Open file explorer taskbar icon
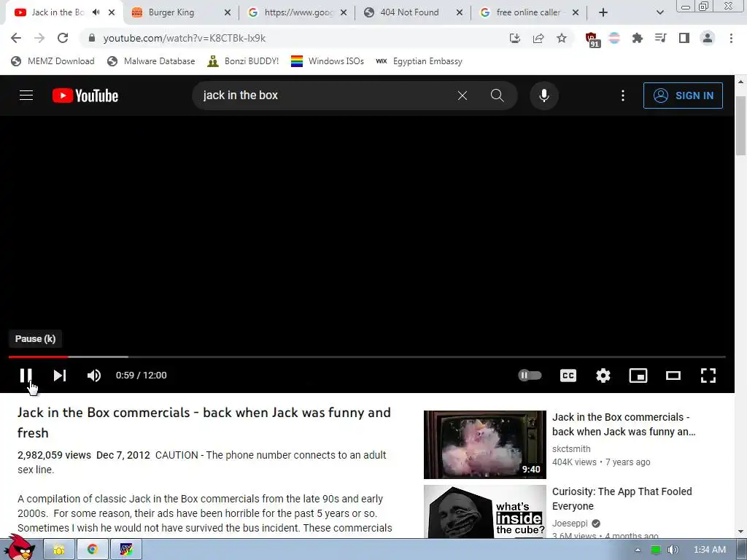Viewport: 747px width, 560px height. tap(59, 550)
